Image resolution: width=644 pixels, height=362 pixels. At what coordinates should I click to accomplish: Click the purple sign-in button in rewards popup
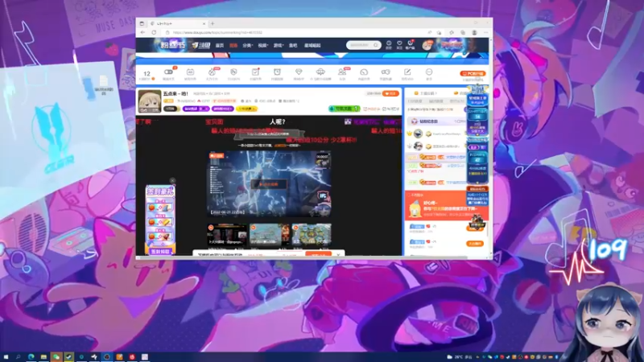tap(160, 251)
